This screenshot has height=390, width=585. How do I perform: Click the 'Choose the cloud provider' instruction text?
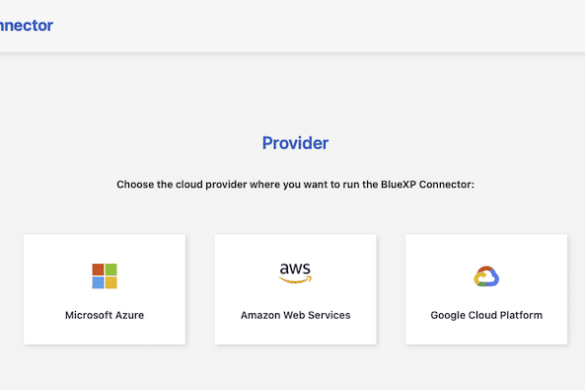295,184
